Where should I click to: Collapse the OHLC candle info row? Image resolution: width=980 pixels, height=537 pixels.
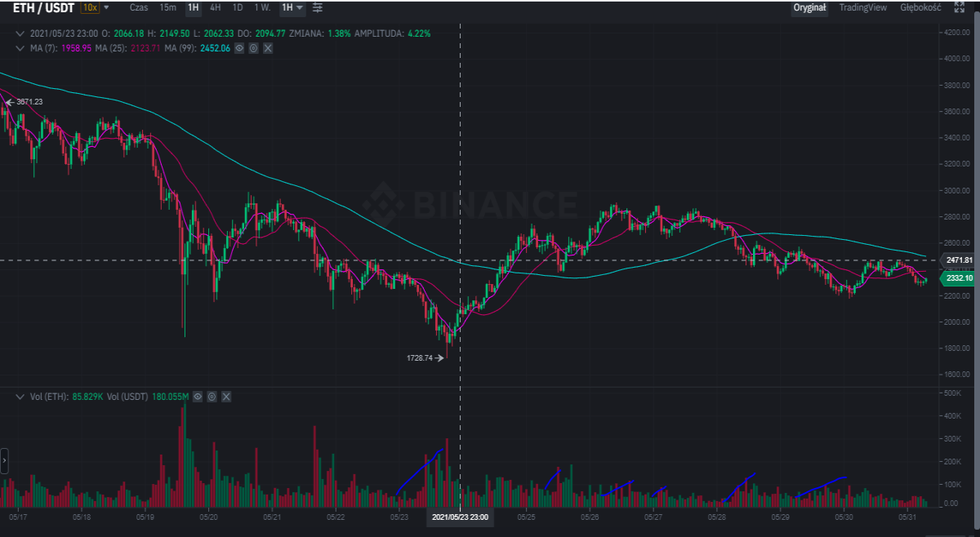coord(21,33)
